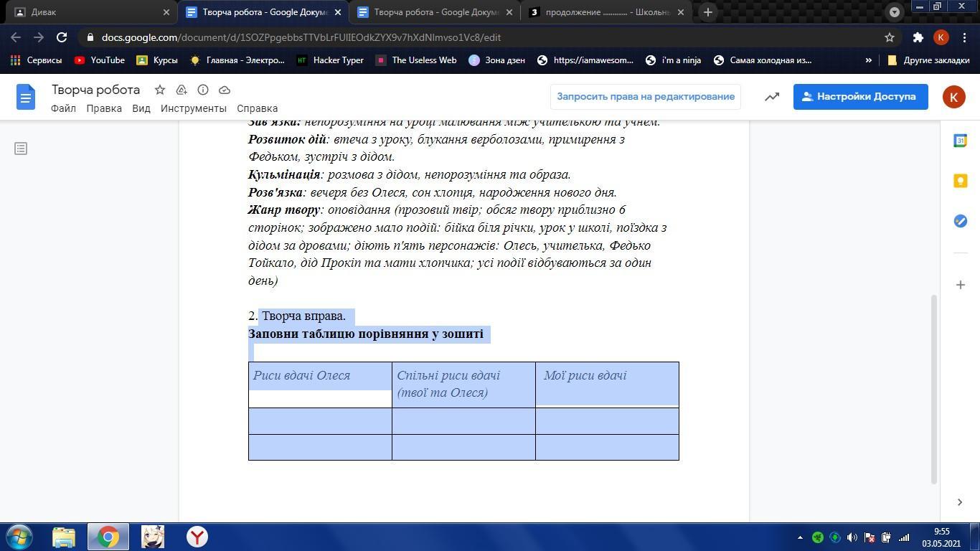
Task: Click the add to Drive shortcut icon
Action: (182, 90)
